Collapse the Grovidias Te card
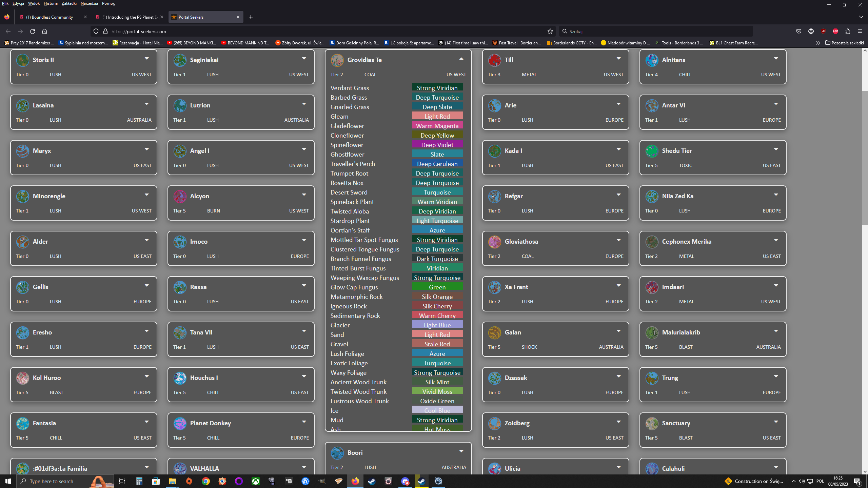Viewport: 868px width, 488px height. [461, 59]
